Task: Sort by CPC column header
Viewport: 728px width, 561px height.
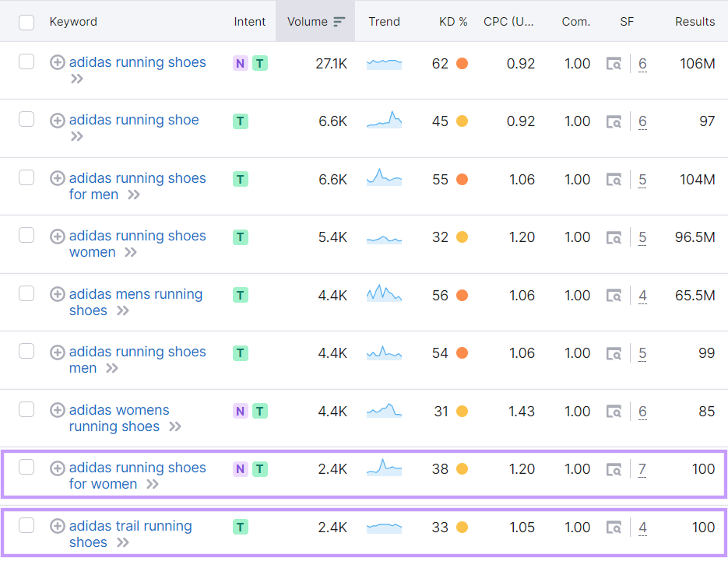Action: tap(508, 22)
